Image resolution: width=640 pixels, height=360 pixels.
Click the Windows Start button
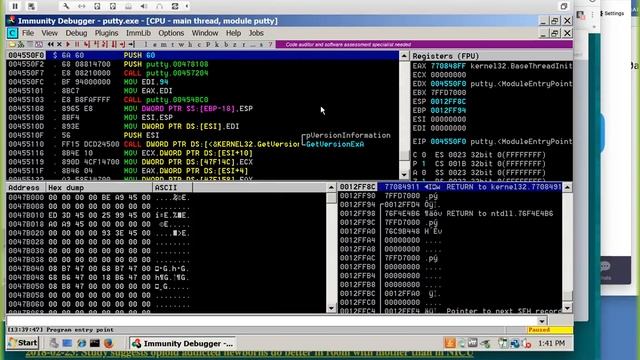(23, 343)
